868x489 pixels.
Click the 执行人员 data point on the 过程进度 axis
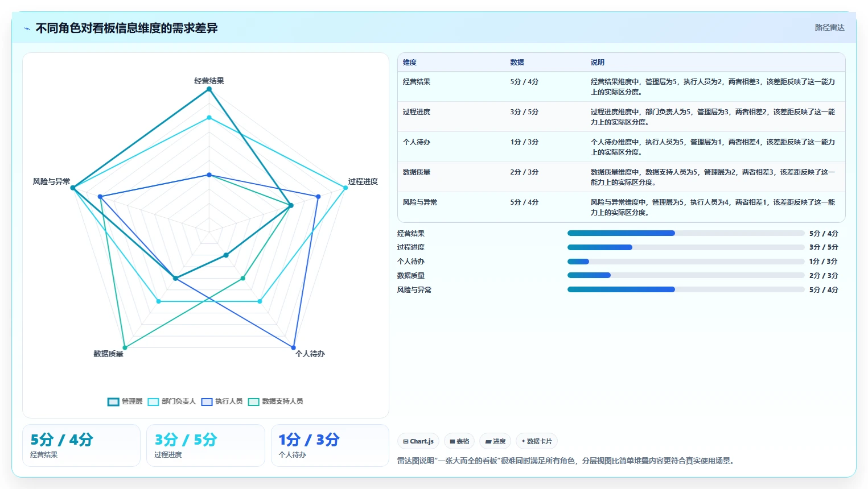pyautogui.click(x=318, y=197)
